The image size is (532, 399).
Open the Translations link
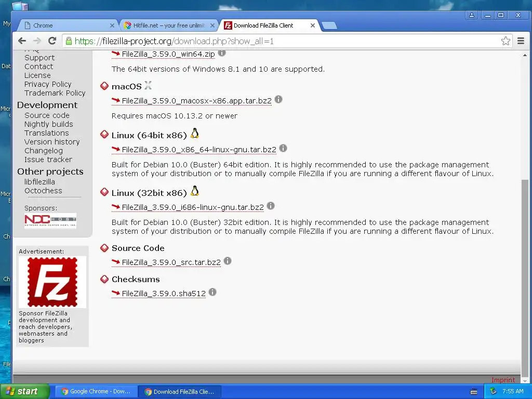pos(46,133)
